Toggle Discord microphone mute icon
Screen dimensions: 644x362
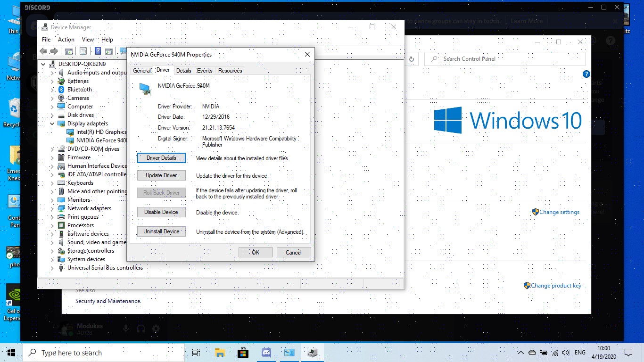(126, 329)
